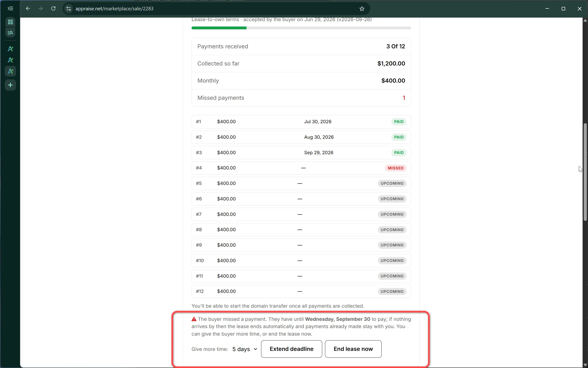Click the UPCOMING badge for payment #8

[392, 230]
